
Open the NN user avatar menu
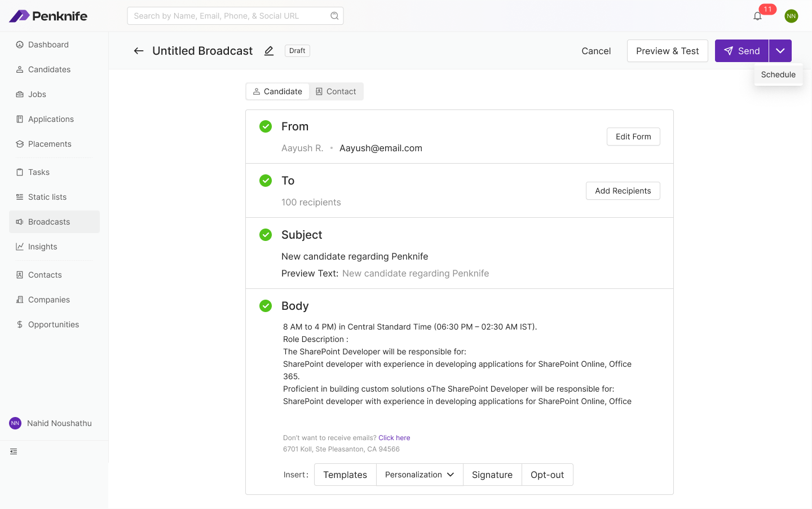click(791, 16)
